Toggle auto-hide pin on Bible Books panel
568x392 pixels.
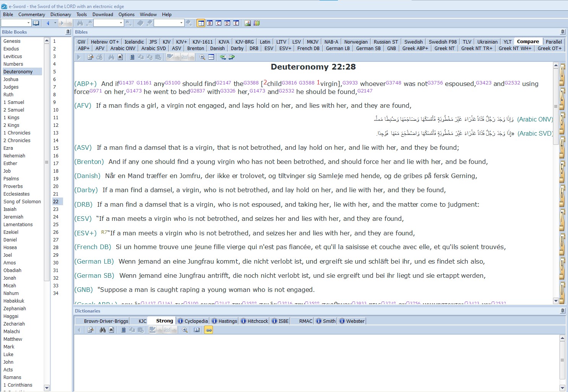click(68, 32)
